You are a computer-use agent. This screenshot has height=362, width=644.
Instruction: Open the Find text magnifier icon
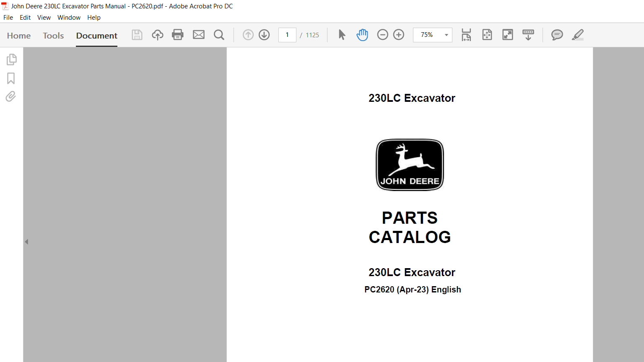219,35
